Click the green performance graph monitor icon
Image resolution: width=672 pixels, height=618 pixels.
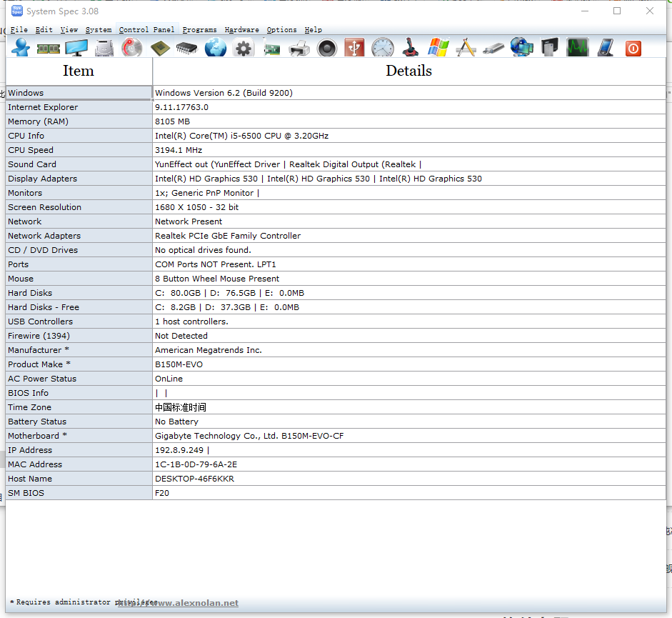coord(577,48)
